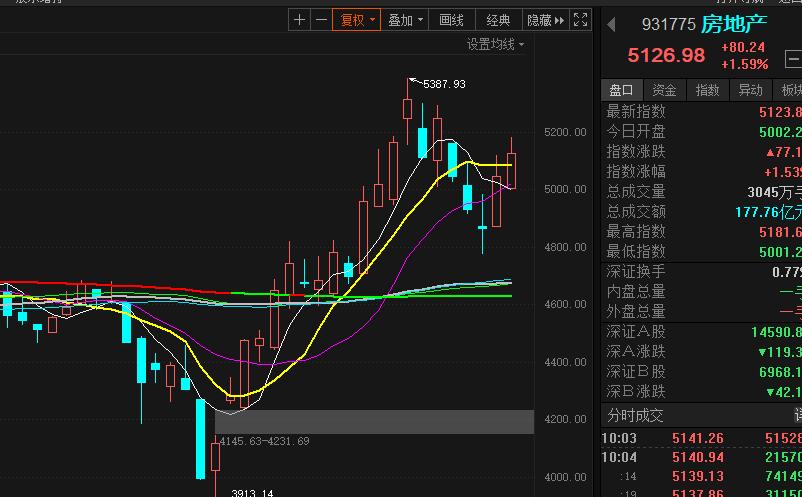The image size is (802, 497).
Task: Switch to the 异动 tab
Action: pyautogui.click(x=750, y=91)
